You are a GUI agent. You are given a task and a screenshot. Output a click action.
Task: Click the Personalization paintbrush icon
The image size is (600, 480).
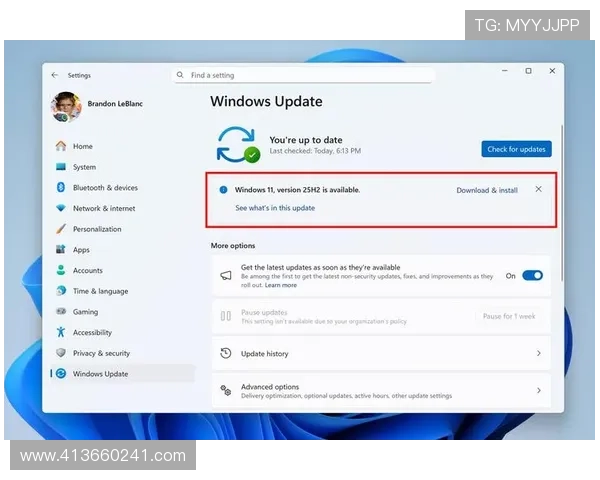(x=61, y=229)
